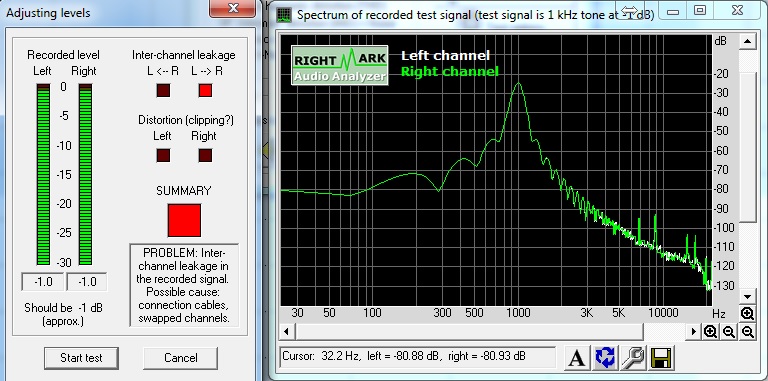The image size is (768, 381).
Task: Click the Left distortion indicator
Action: point(163,155)
